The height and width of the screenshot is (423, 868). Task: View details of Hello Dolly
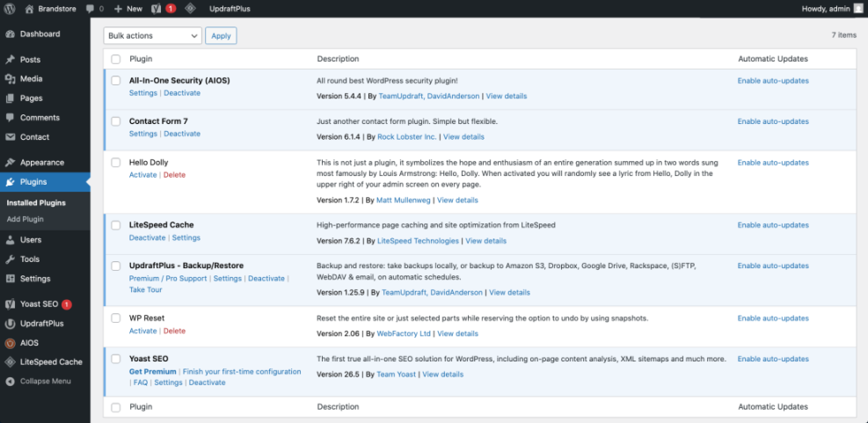click(x=458, y=201)
